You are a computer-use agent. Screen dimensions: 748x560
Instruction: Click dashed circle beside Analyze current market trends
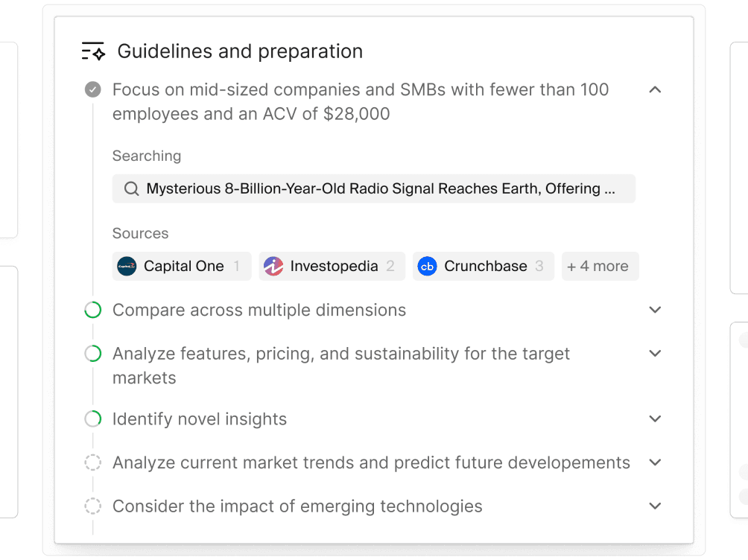tap(93, 462)
